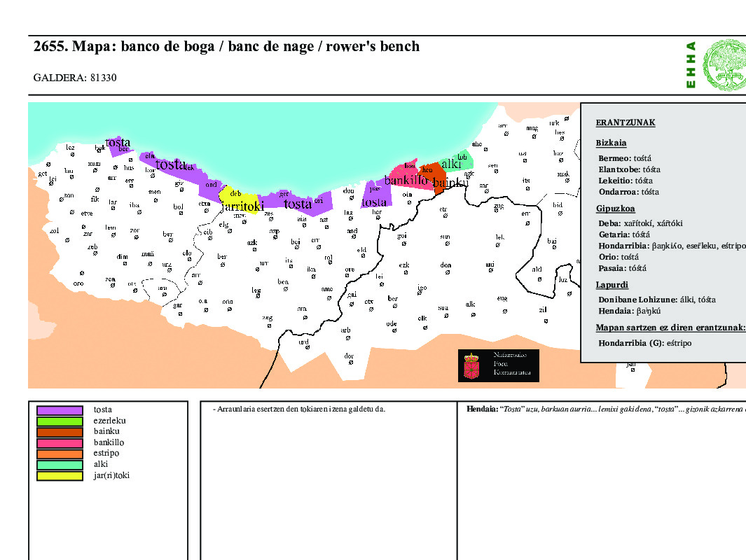Image resolution: width=746 pixels, height=560 pixels.
Task: Pick the yellow jar(ri)toki legend swatch
Action: pos(60,476)
